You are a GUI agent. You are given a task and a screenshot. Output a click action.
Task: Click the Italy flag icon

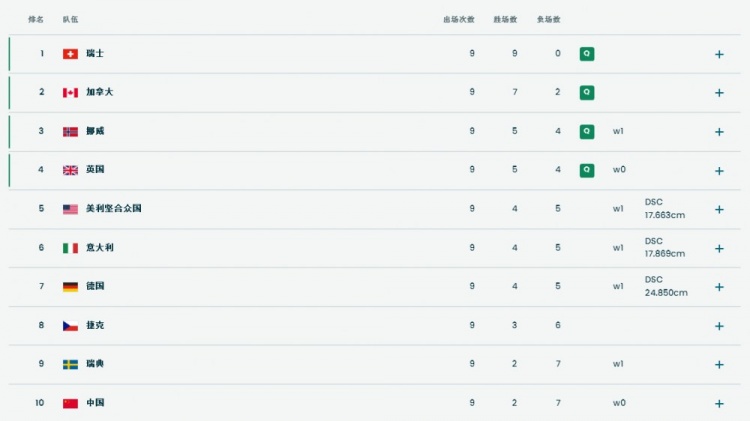70,248
